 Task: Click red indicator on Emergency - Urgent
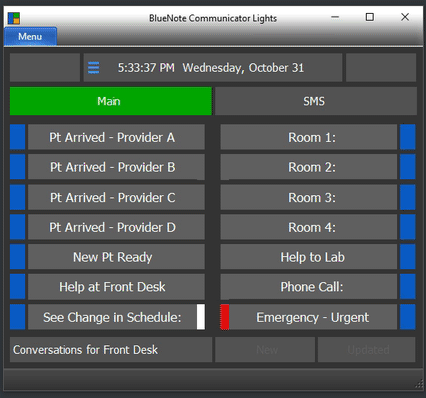[225, 317]
